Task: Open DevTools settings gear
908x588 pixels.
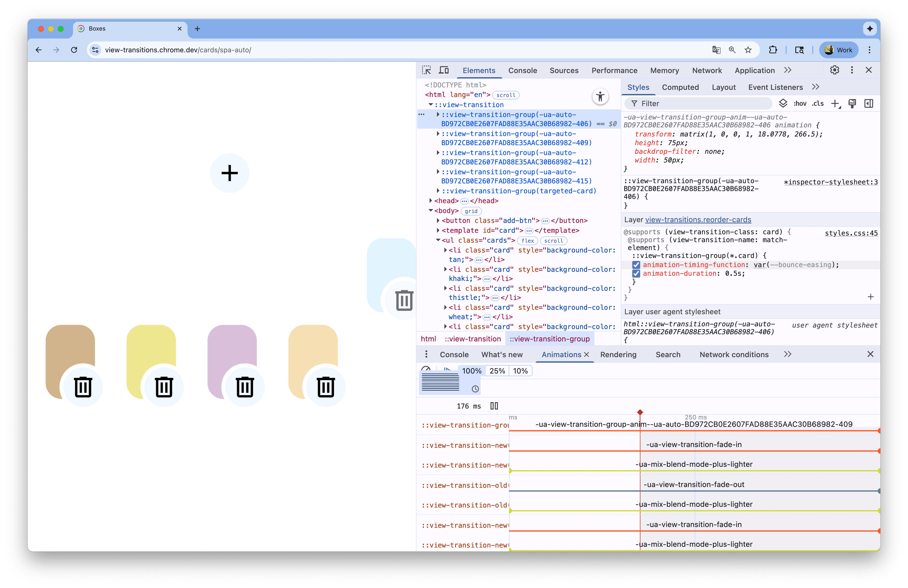Action: [834, 70]
